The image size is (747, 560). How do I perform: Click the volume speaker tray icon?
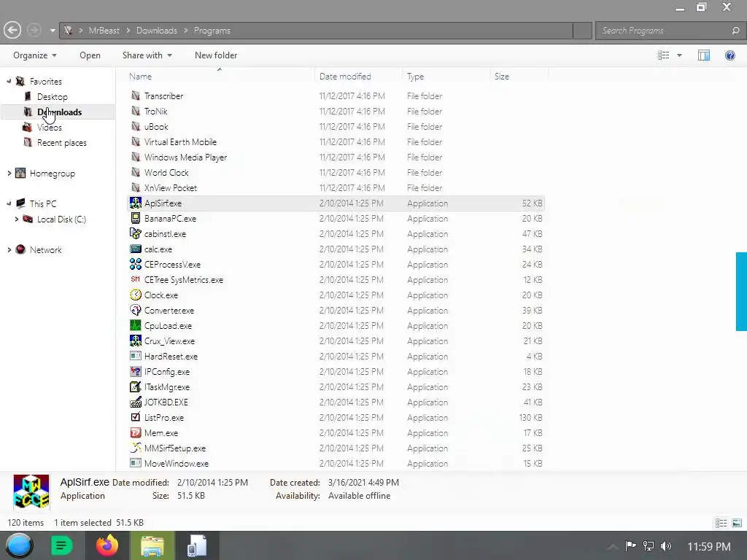click(666, 546)
